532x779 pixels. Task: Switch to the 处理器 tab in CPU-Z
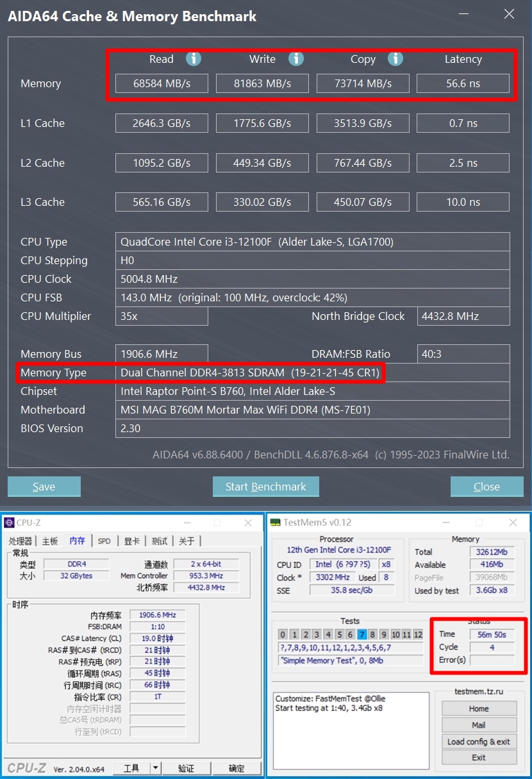point(21,541)
